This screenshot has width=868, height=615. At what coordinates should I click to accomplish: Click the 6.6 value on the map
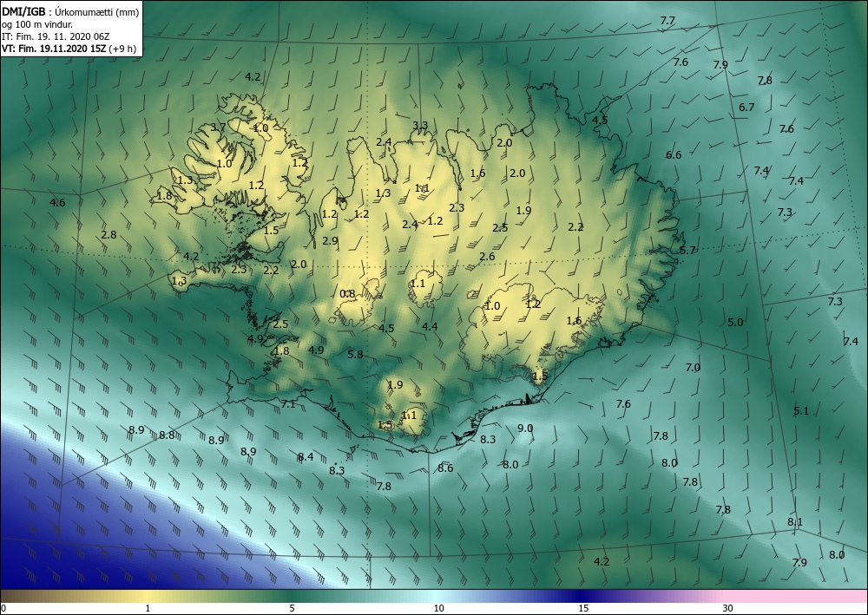coord(674,155)
